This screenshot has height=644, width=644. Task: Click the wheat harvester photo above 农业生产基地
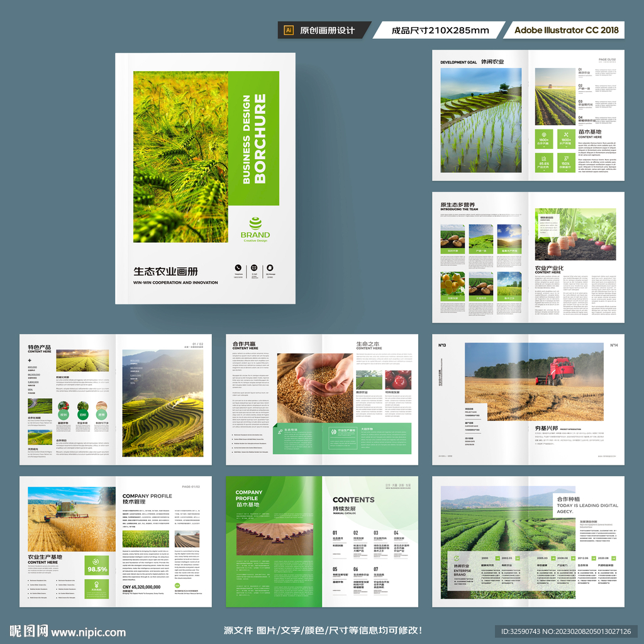[x=72, y=519]
